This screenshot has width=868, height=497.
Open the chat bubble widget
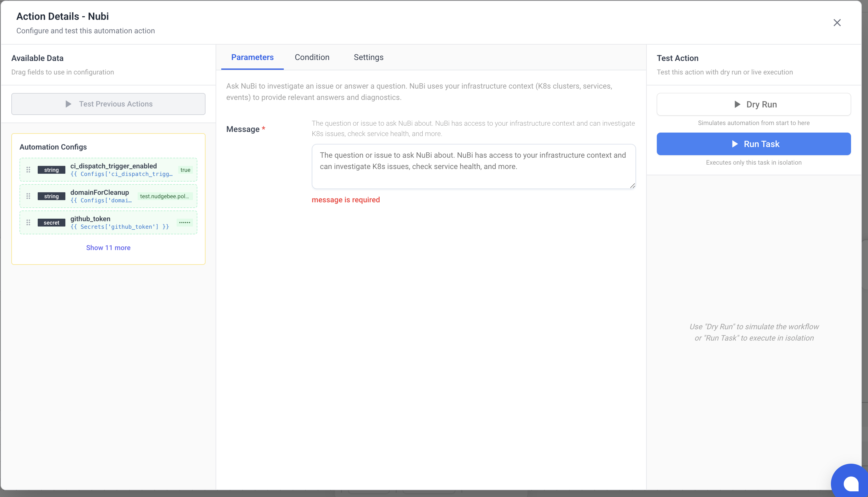click(x=850, y=482)
